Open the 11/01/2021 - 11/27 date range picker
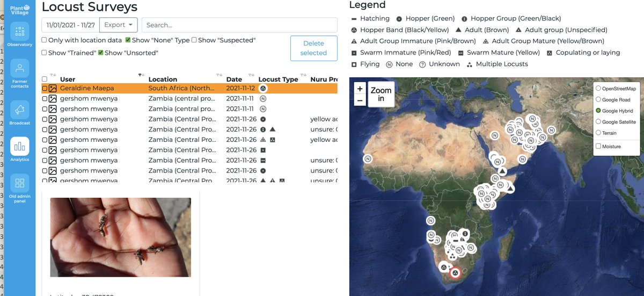 click(x=70, y=25)
